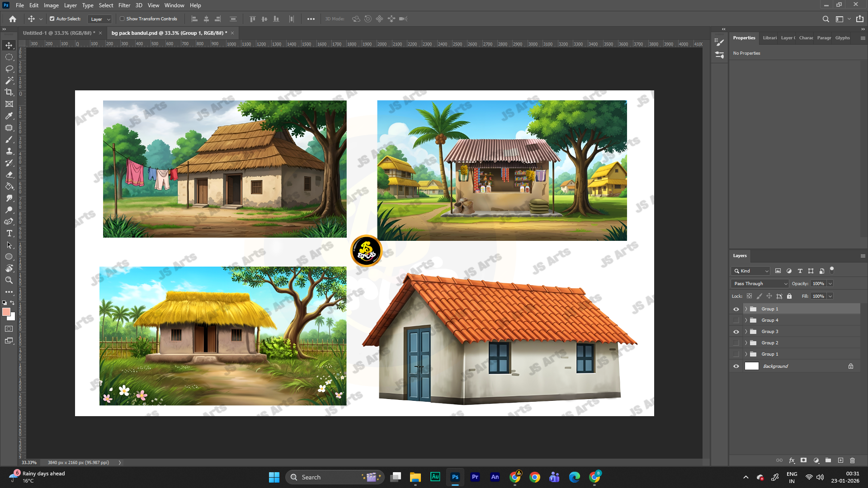
Task: Select the Eyedropper tool
Action: tap(9, 116)
